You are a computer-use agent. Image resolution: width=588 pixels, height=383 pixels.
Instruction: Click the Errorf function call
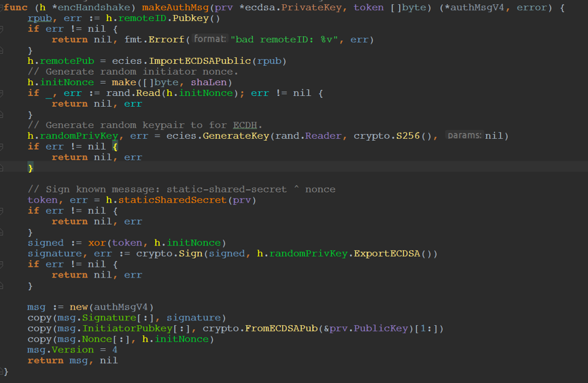click(167, 39)
